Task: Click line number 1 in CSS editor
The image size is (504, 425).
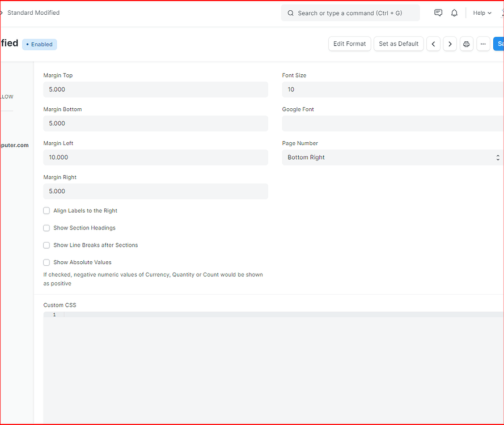Action: [54, 315]
